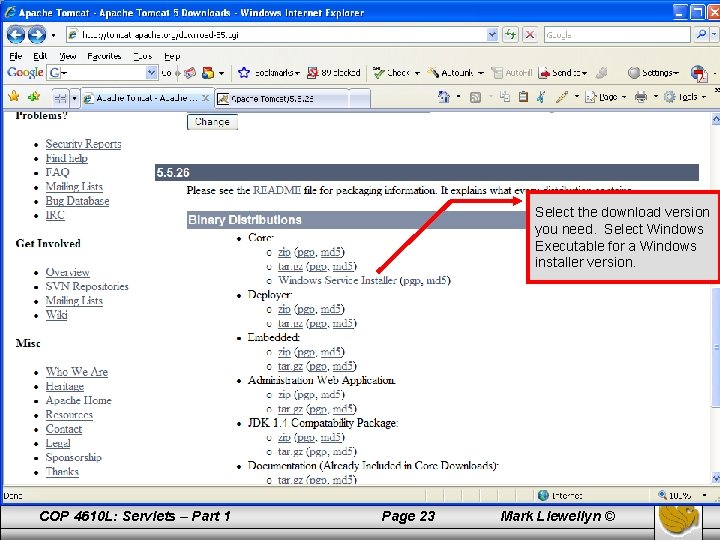Click the clipboard paste icon in command bar
Viewport: 720px width, 540px height.
523,97
